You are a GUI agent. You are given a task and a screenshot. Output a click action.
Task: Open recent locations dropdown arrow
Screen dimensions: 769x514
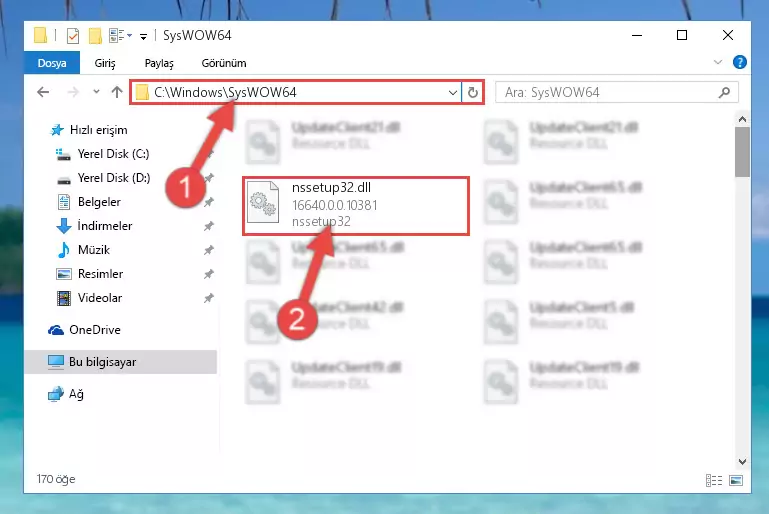pyautogui.click(x=96, y=92)
